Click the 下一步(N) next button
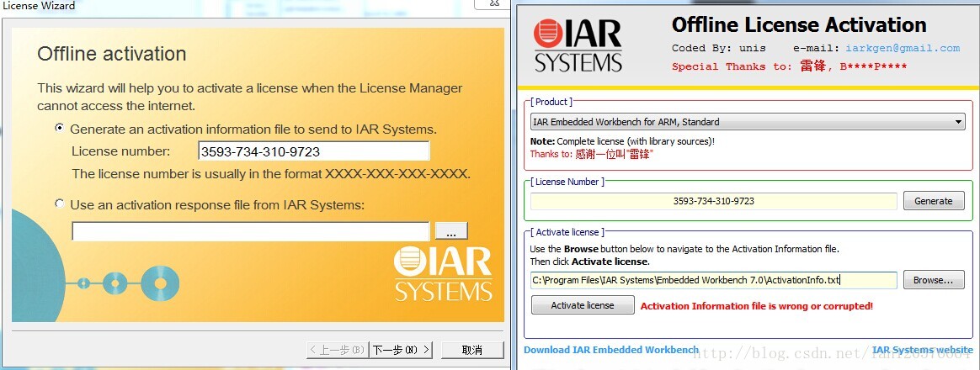 (x=401, y=350)
